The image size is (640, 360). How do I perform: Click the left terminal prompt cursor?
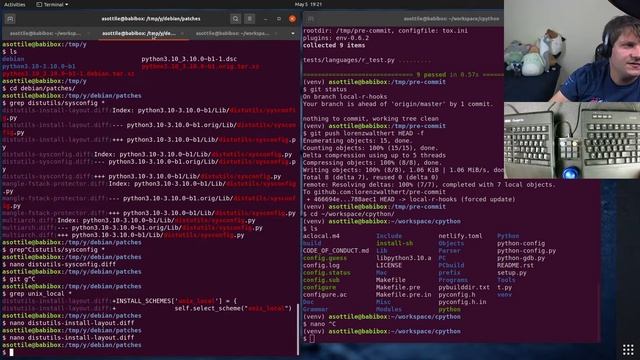(11, 352)
